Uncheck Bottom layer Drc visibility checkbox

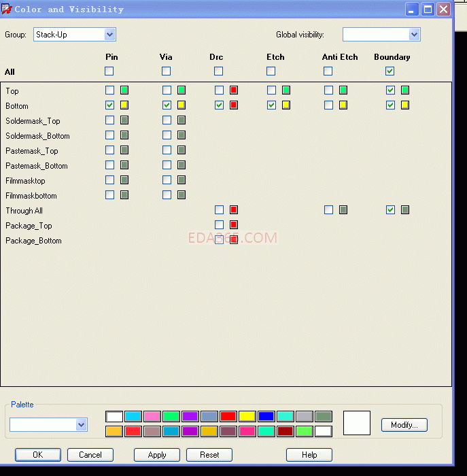[x=219, y=105]
